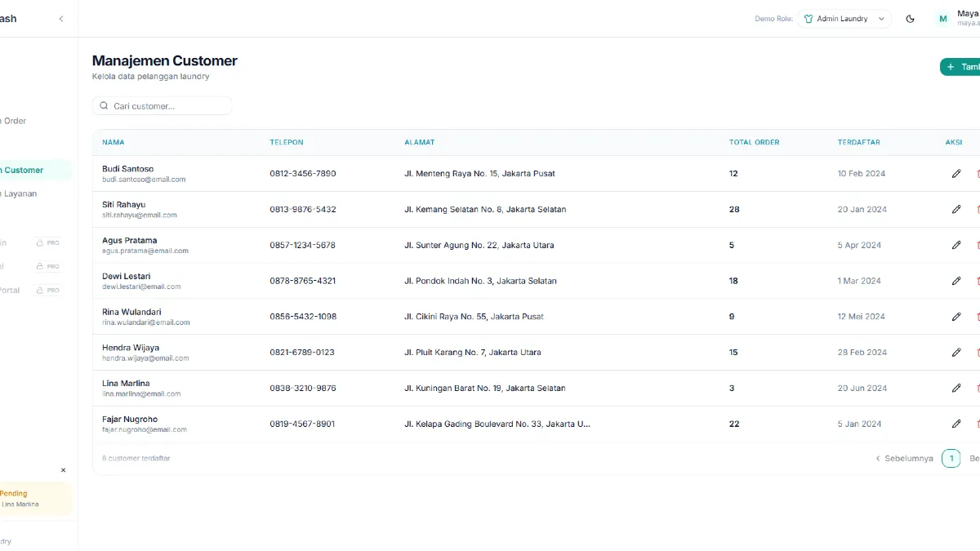Edit Siti Rahayu with pencil icon
Viewport: 980px width, 551px height.
pos(956,209)
